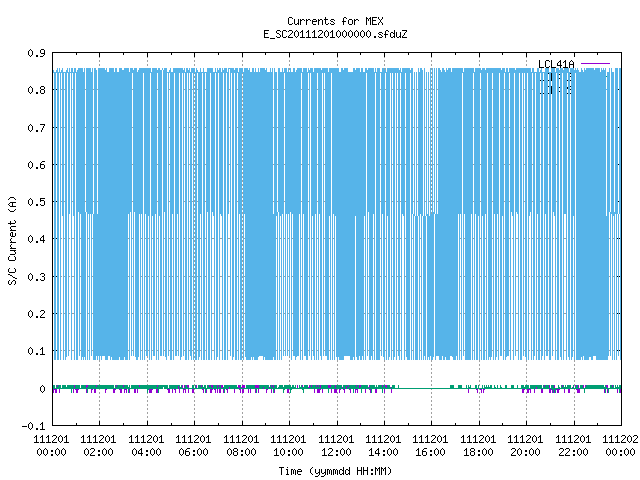
Task: Click the 'LCL41A' legend label
Action: (x=556, y=64)
